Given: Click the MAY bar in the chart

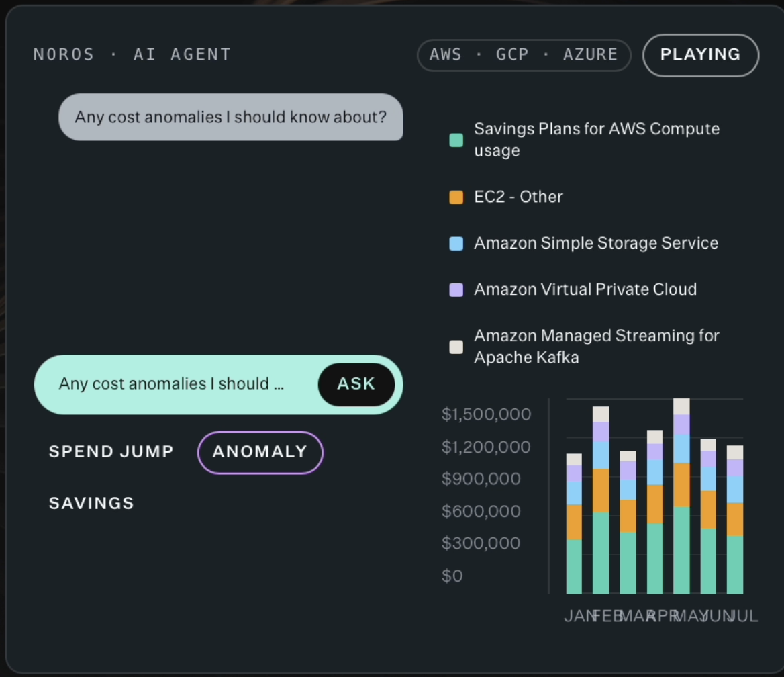Looking at the screenshot, I should coord(681,496).
